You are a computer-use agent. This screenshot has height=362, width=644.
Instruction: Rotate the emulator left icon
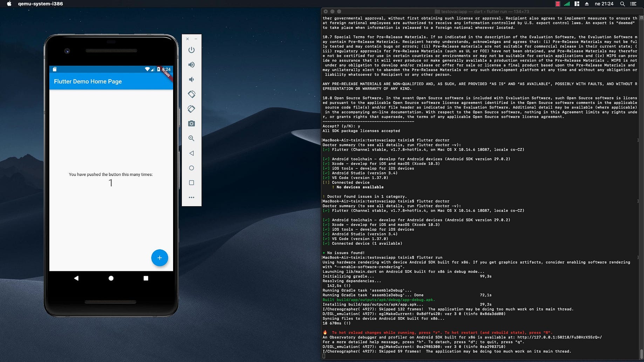point(191,94)
